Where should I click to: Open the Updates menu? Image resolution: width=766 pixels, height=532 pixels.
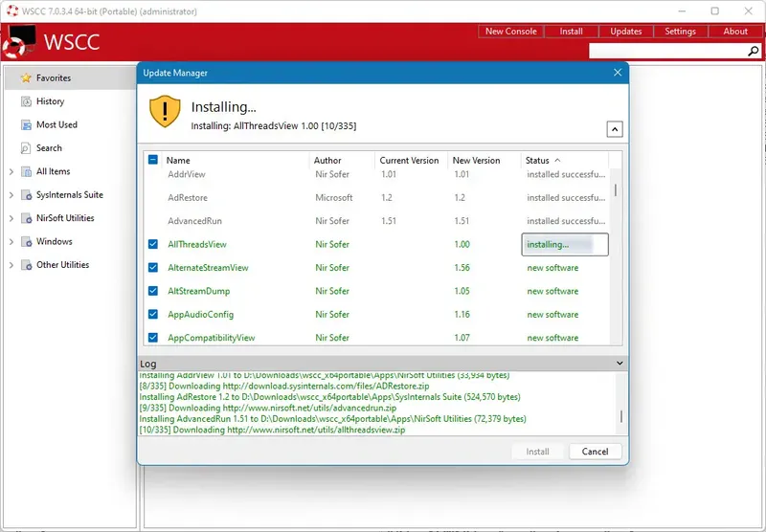tap(626, 32)
